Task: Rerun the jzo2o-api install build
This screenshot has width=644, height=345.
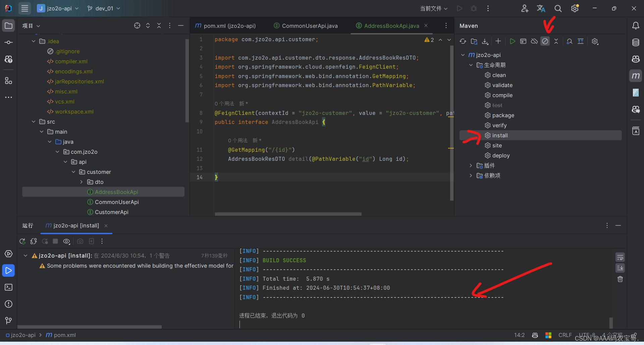Action: [x=22, y=241]
